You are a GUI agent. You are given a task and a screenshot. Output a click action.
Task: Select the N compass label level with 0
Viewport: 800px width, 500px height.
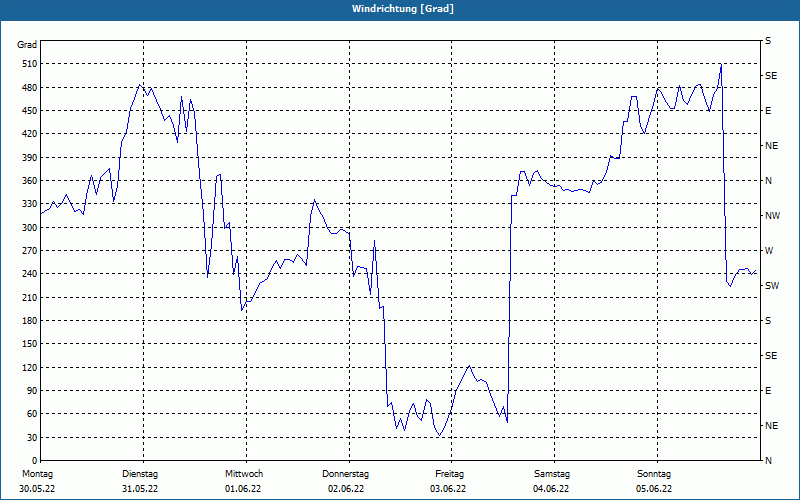pos(769,461)
